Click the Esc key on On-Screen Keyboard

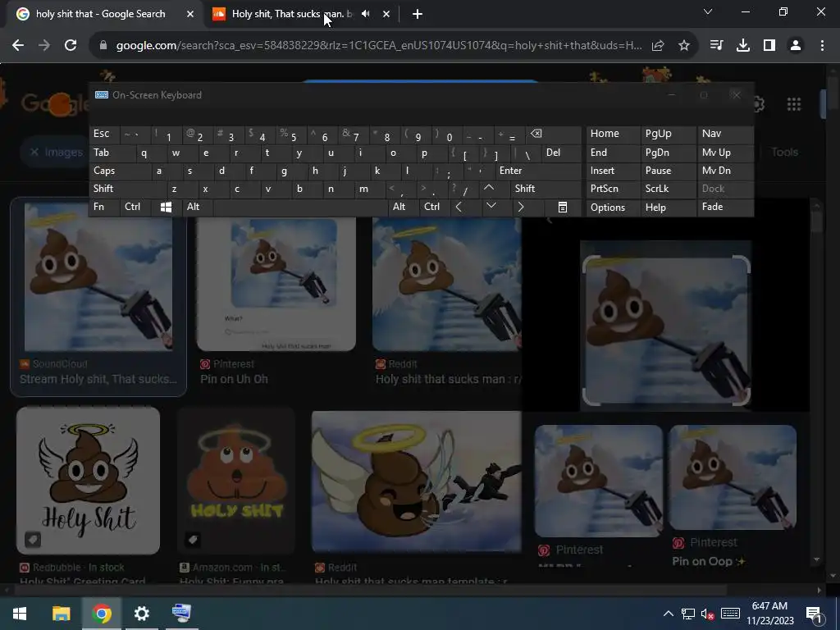[x=104, y=134]
